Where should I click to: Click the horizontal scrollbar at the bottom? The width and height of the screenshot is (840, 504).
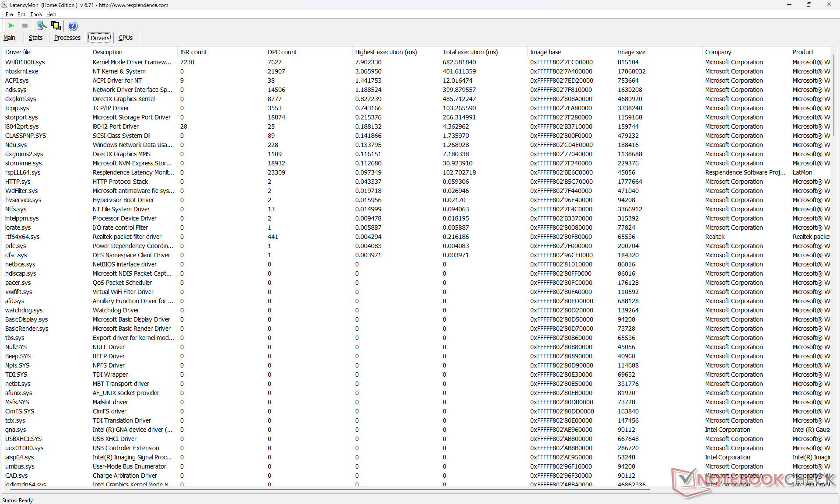point(328,489)
